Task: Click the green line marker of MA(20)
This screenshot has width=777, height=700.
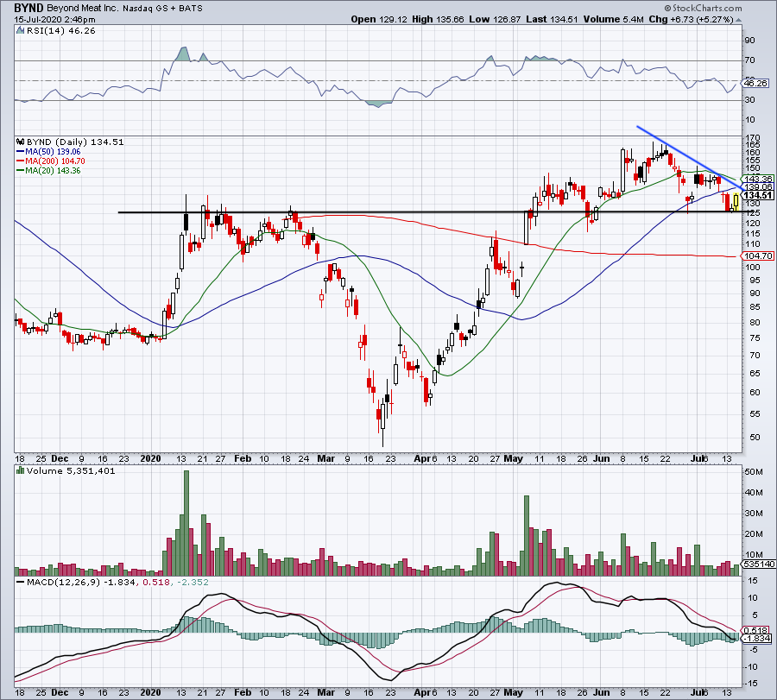Action: [21, 170]
